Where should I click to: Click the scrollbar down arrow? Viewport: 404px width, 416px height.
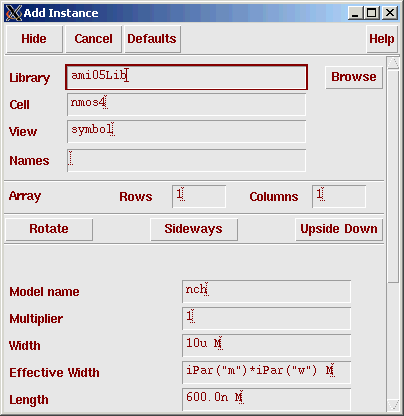393,405
